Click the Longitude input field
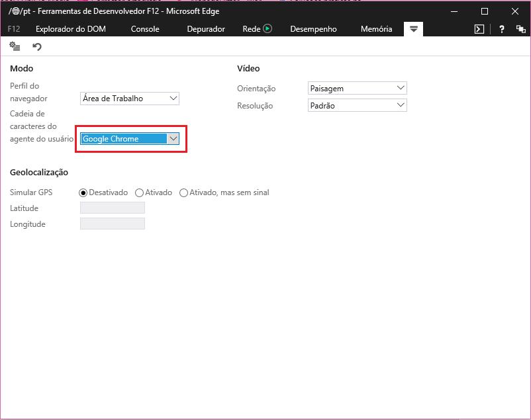This screenshot has width=531, height=420. (x=112, y=224)
